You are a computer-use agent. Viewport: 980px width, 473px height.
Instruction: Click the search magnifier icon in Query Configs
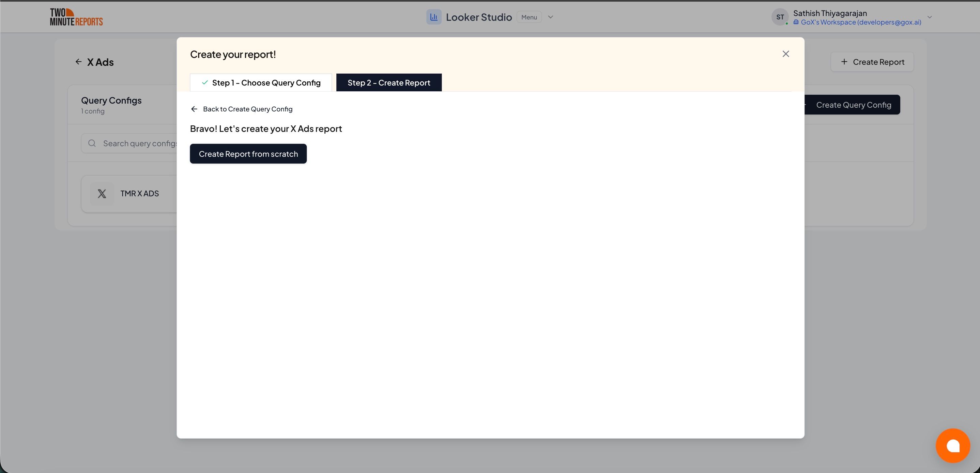(92, 143)
